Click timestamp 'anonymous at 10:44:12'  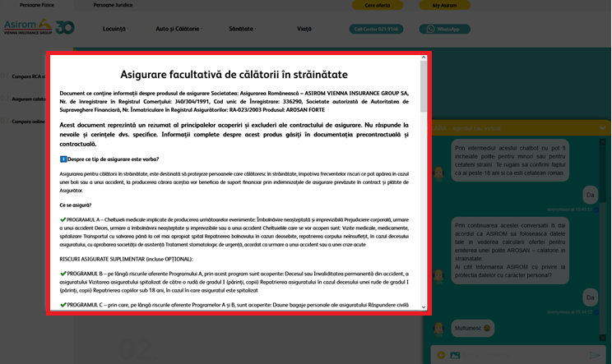click(570, 312)
